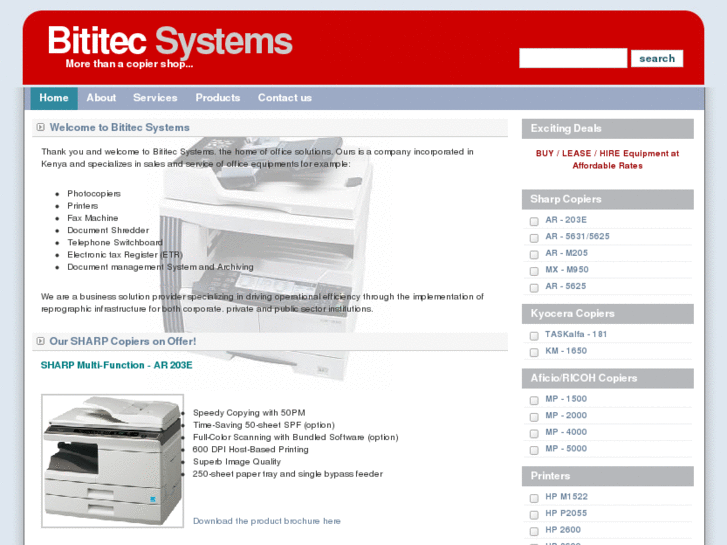The height and width of the screenshot is (545, 727).
Task: Click the bullet icon next to AR - 203E
Action: [x=534, y=221]
